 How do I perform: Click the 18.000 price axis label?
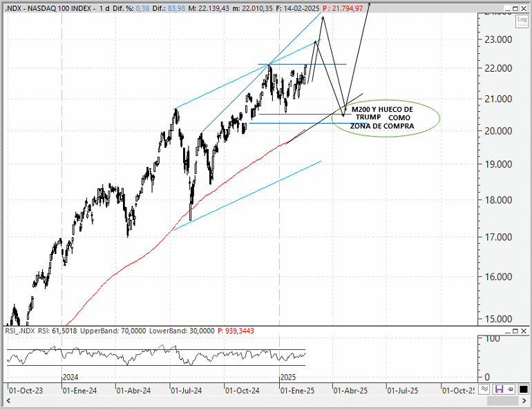pyautogui.click(x=498, y=200)
